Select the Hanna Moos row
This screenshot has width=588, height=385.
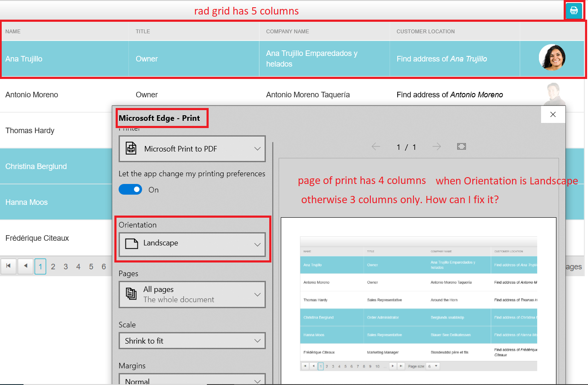coord(56,202)
